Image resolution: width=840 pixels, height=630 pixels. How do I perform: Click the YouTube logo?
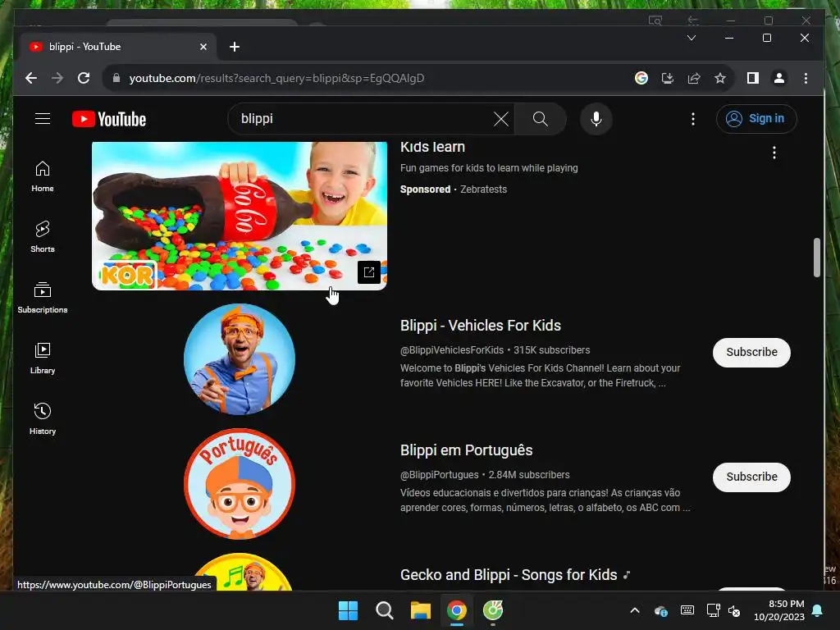109,119
